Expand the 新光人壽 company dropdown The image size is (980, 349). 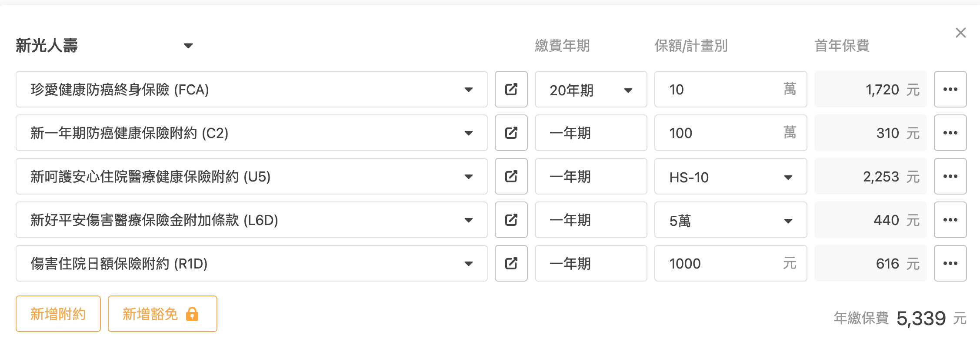[188, 46]
